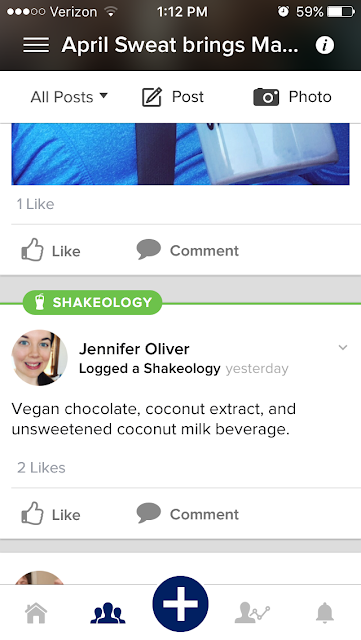Open Jennifer Oliver's profile picture
361x640 pixels.
[39, 358]
